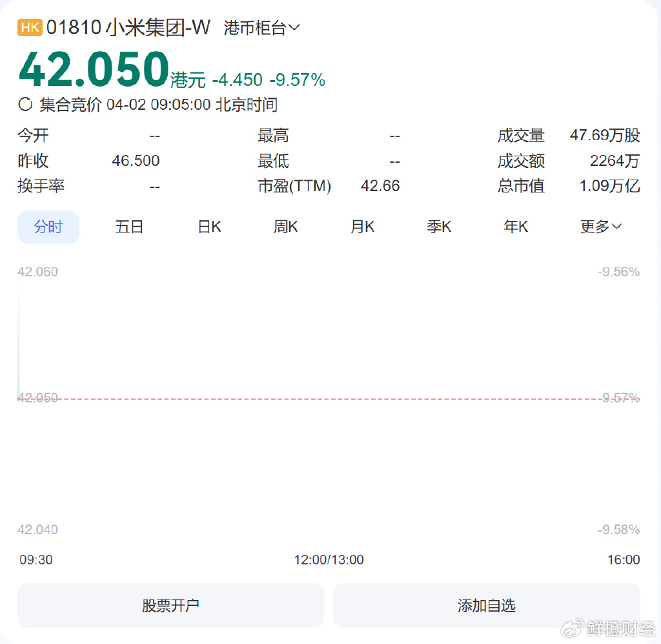Switch to the 五日 chart tab
Screen dimensions: 661x644
129,227
